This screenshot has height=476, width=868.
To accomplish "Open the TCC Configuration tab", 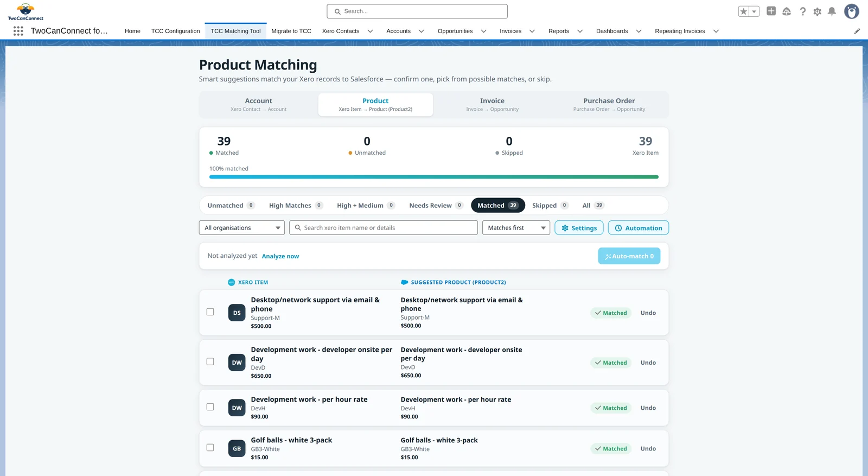I will [x=175, y=31].
